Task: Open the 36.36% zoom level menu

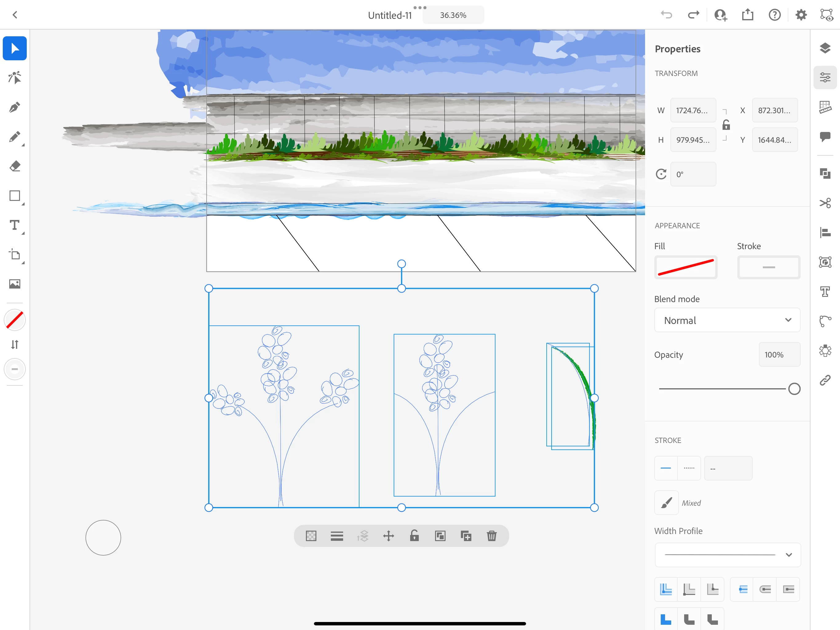Action: coord(453,15)
